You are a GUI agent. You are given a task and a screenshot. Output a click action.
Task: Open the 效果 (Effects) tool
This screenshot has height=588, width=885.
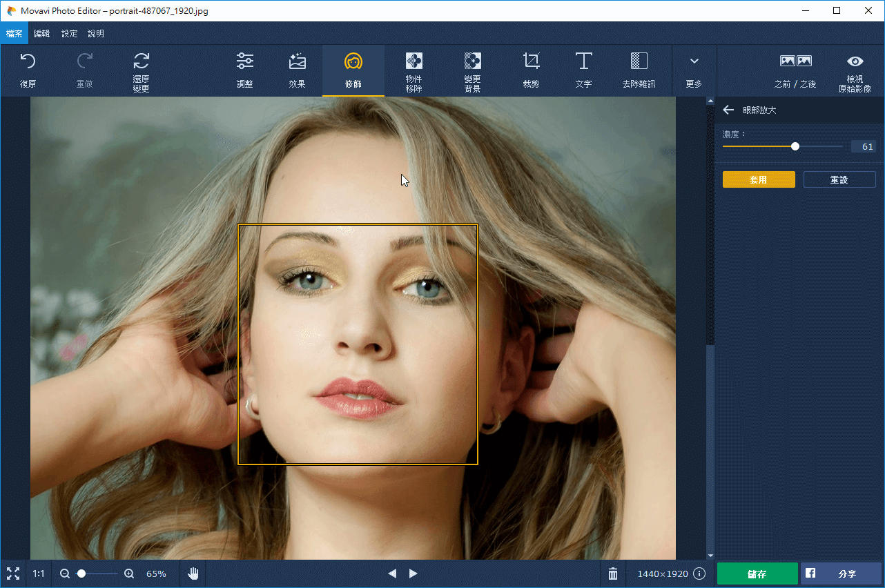[298, 70]
